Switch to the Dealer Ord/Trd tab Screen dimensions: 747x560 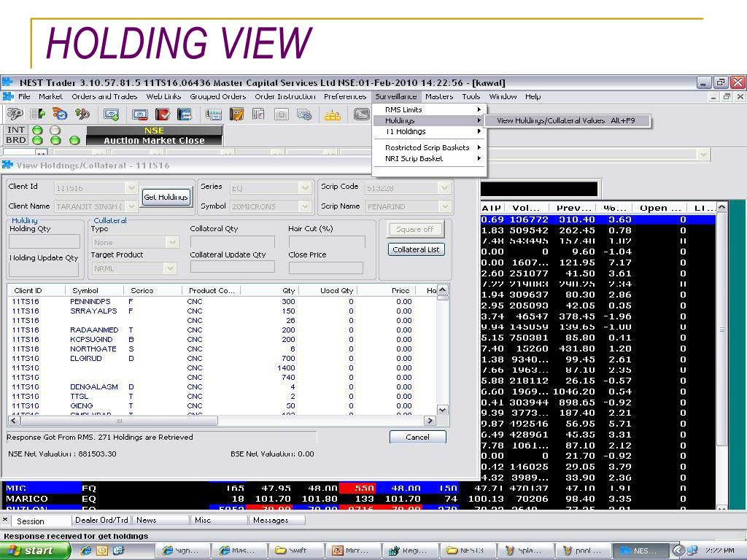coord(101,521)
